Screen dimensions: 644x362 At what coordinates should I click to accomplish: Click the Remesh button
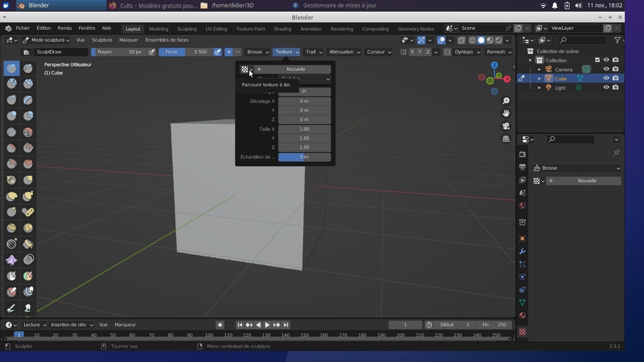tap(499, 52)
